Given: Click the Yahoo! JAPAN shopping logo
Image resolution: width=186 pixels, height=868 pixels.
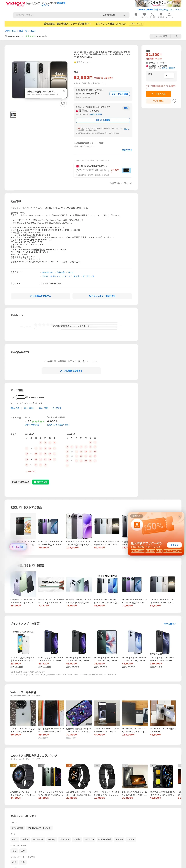Looking at the screenshot, I should [22, 4].
